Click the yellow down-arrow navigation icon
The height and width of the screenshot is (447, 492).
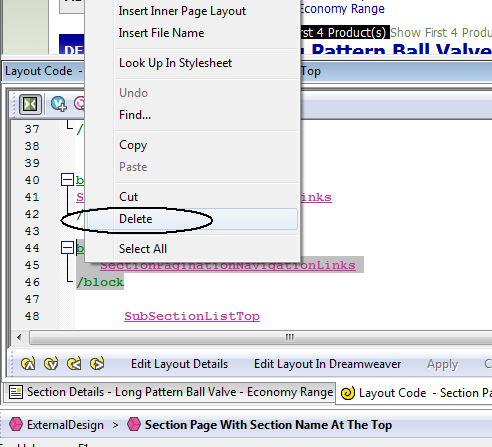tap(51, 364)
